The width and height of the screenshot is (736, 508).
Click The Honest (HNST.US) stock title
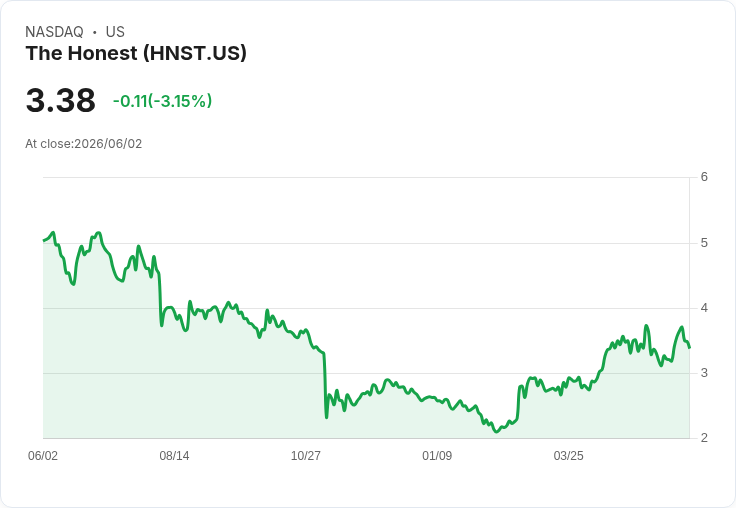click(136, 53)
